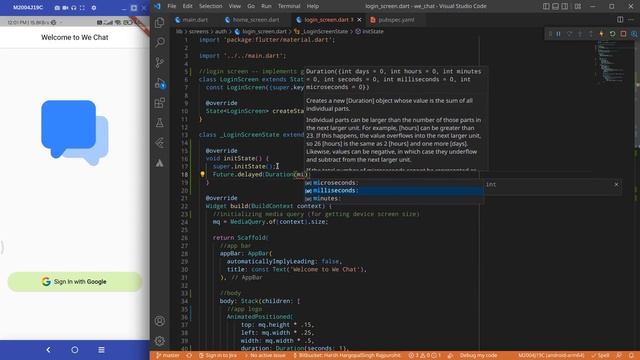Open settings gear in phone mirror window
Viewport: 640px width, 360px height.
93,8
